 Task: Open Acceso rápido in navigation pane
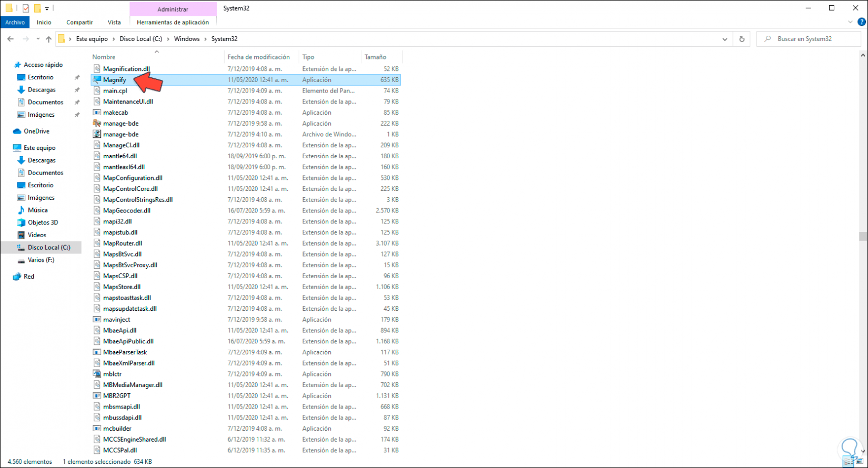tap(43, 65)
